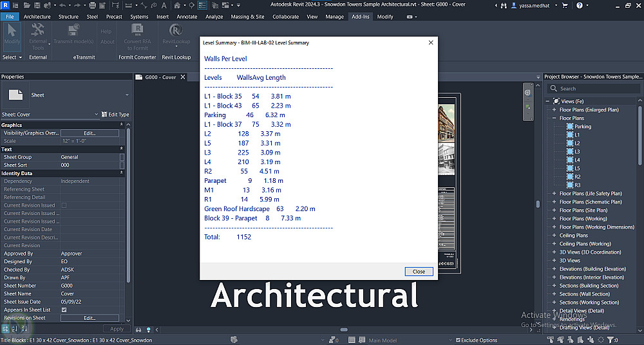Image resolution: width=644 pixels, height=345 pixels.
Task: Click the lightbulb reveal hidden elements icon
Action: tap(149, 330)
